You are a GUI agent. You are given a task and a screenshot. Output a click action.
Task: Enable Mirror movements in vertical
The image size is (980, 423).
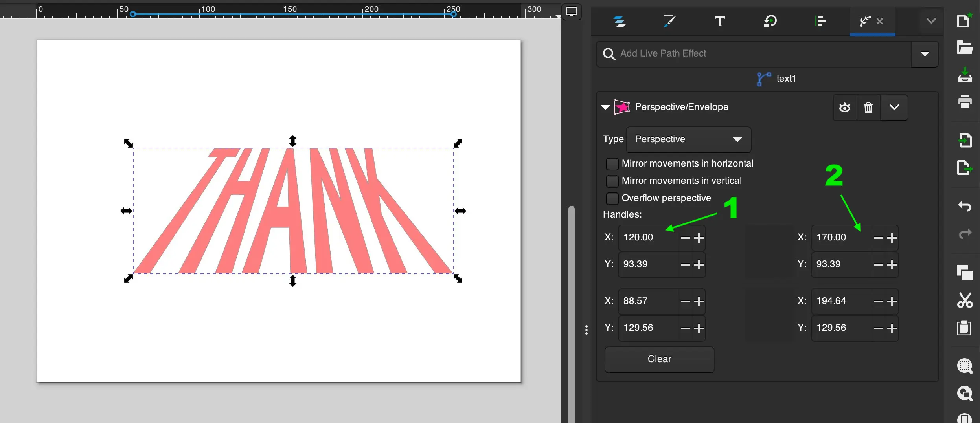coord(612,181)
